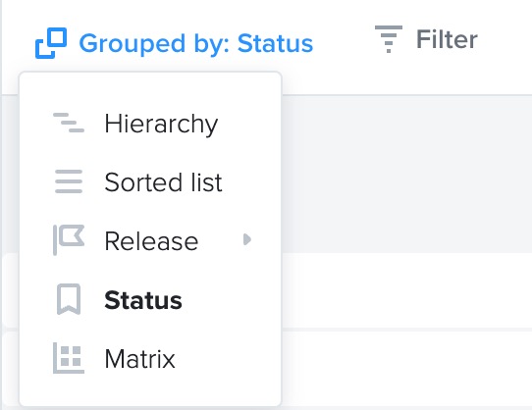Select the first white list row

[406, 290]
